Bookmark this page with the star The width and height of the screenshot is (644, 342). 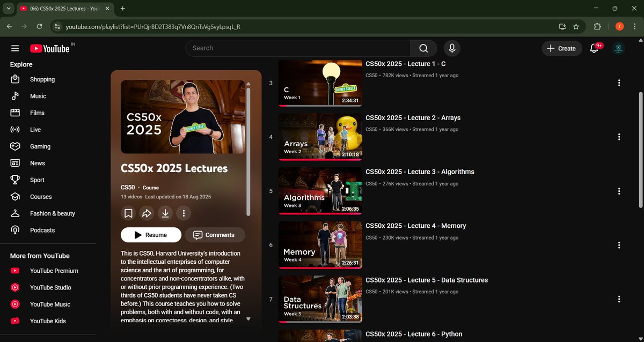[576, 26]
